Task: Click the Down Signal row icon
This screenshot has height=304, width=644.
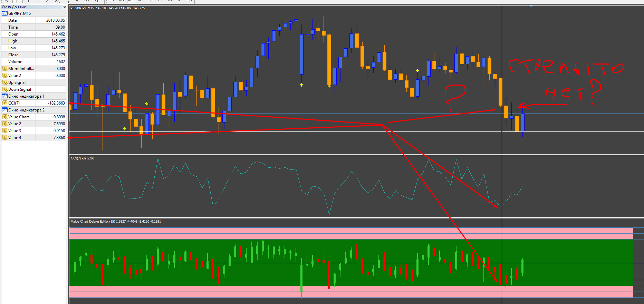Action: [5, 89]
